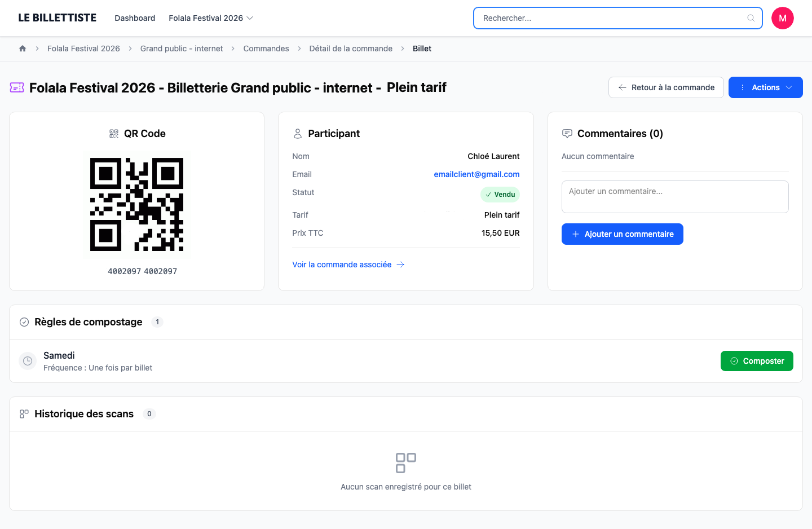The width and height of the screenshot is (812, 529).
Task: Click the green Composter button
Action: pyautogui.click(x=757, y=361)
